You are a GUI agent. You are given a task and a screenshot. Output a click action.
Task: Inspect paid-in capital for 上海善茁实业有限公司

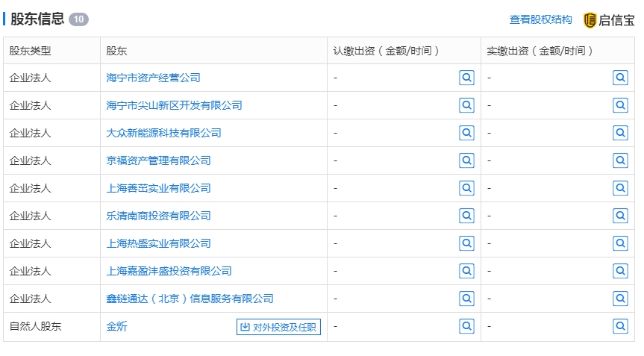(620, 188)
